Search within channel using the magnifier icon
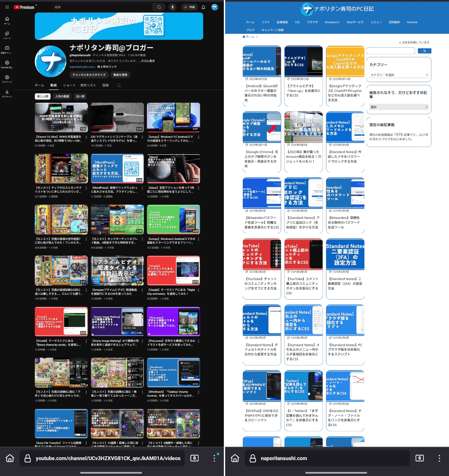The height and width of the screenshot is (476, 449). [119, 85]
